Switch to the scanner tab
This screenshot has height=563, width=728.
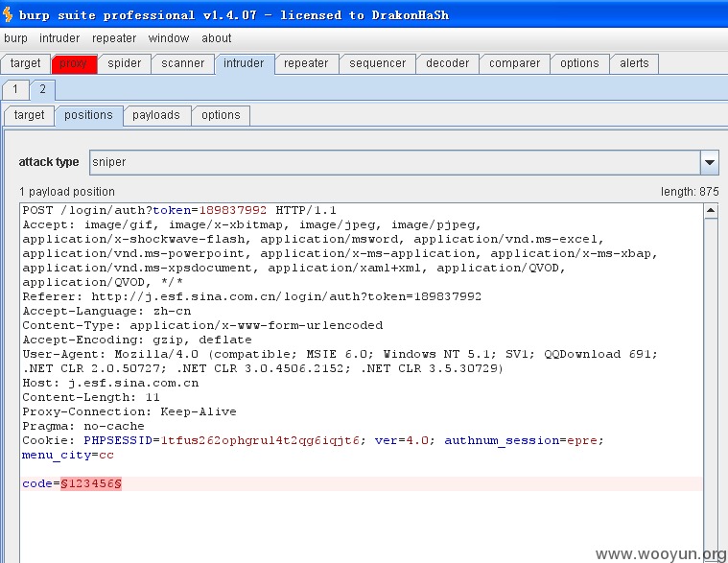pos(182,63)
